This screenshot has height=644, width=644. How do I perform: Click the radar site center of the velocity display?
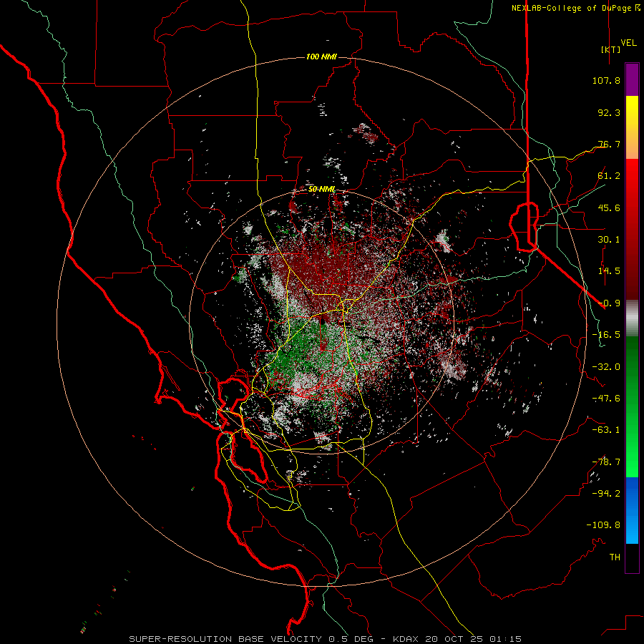(x=322, y=321)
